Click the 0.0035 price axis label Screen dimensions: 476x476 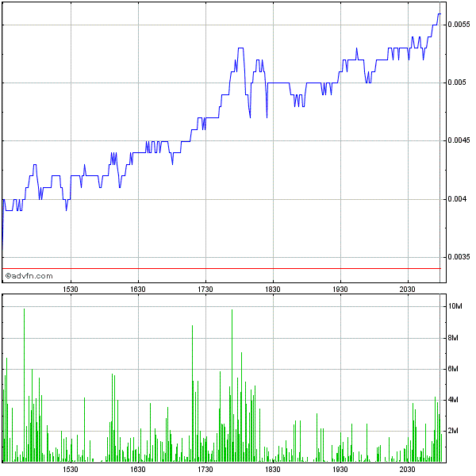click(459, 257)
